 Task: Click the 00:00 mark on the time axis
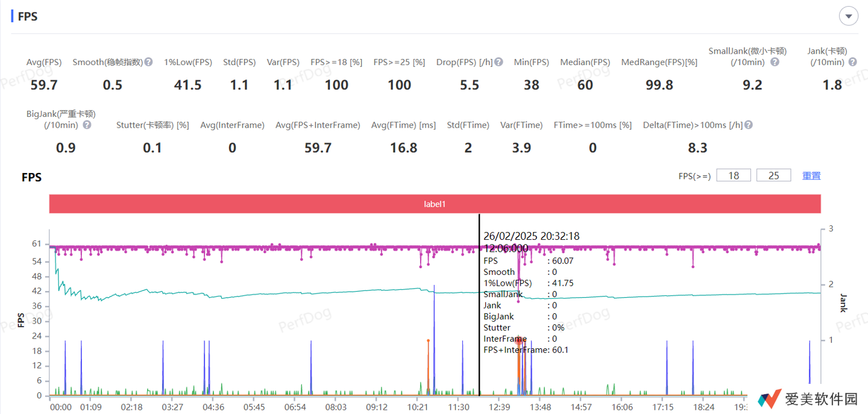[x=60, y=407]
